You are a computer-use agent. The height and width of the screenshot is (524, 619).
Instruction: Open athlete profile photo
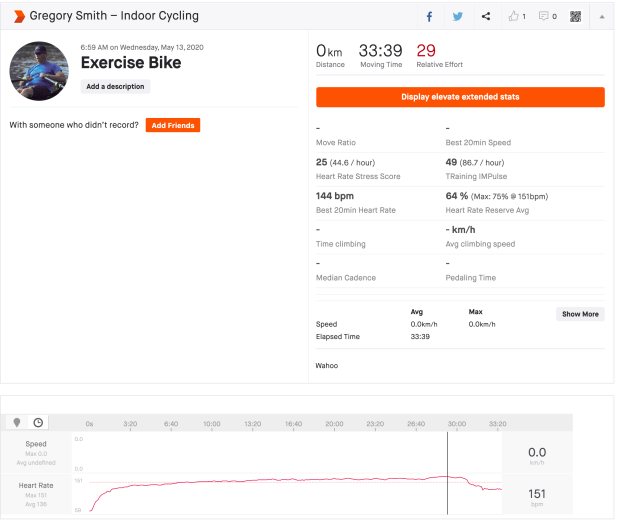point(39,71)
